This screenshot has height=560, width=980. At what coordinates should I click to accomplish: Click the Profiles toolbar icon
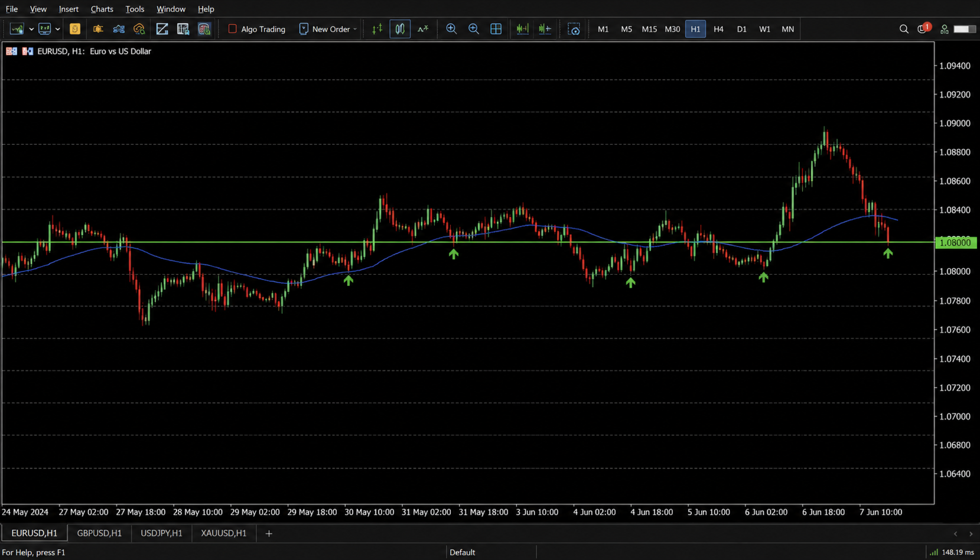pyautogui.click(x=44, y=29)
